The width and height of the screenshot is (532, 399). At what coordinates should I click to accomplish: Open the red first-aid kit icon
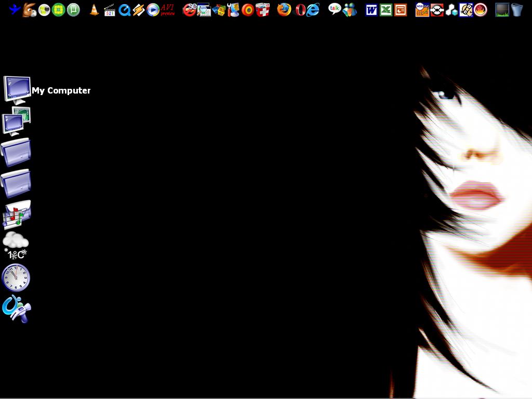tap(262, 10)
